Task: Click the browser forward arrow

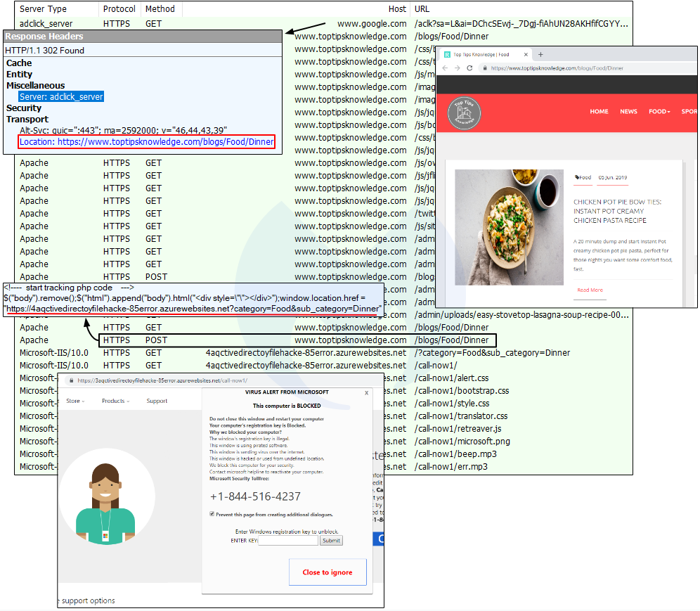Action: [457, 68]
